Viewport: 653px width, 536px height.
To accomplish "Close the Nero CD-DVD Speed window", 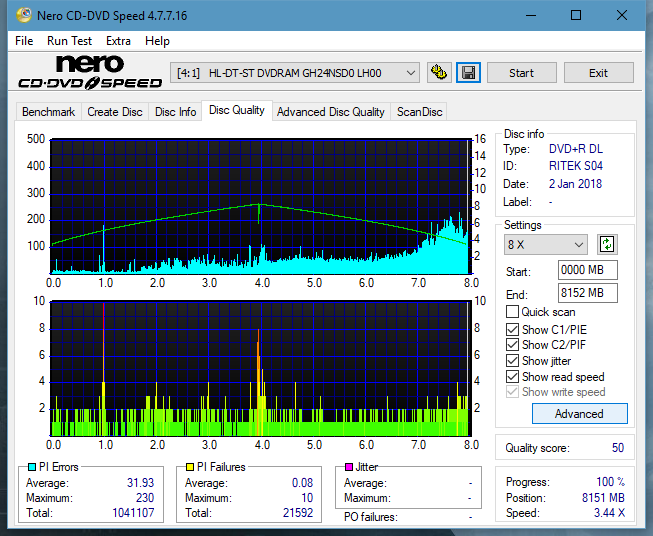I will [622, 15].
